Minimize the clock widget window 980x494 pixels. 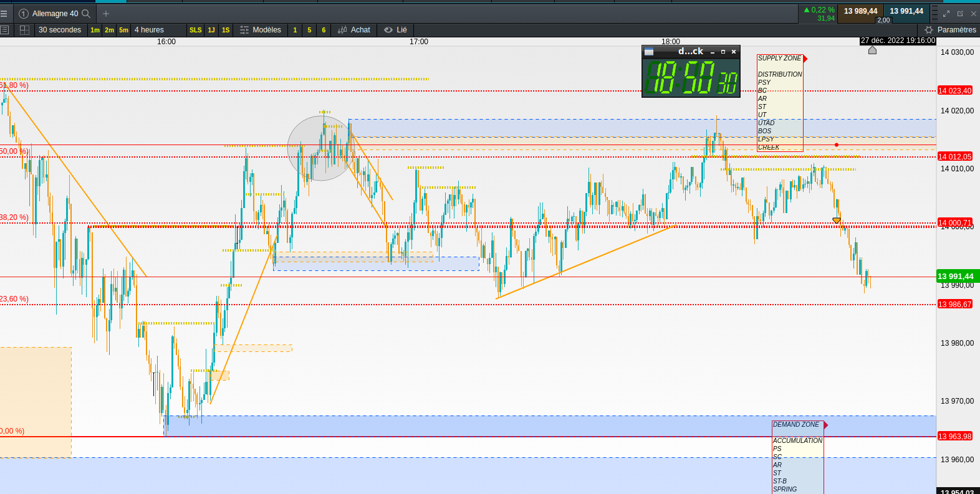tap(713, 52)
